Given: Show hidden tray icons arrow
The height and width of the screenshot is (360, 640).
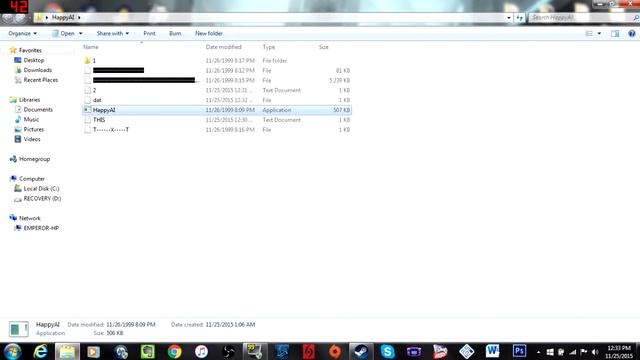Looking at the screenshot, I should coord(538,352).
